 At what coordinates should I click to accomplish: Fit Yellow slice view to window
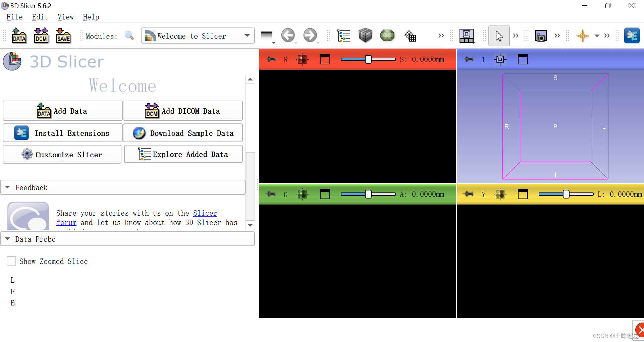click(500, 194)
